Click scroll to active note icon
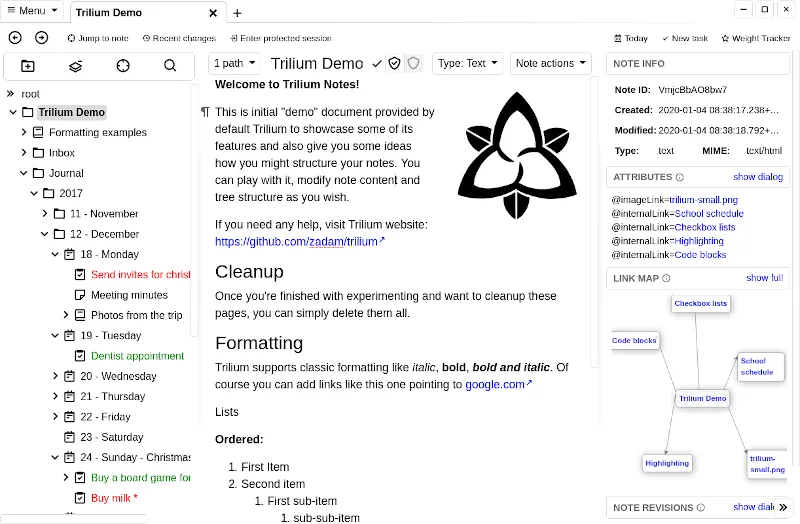800x524 pixels. (123, 66)
